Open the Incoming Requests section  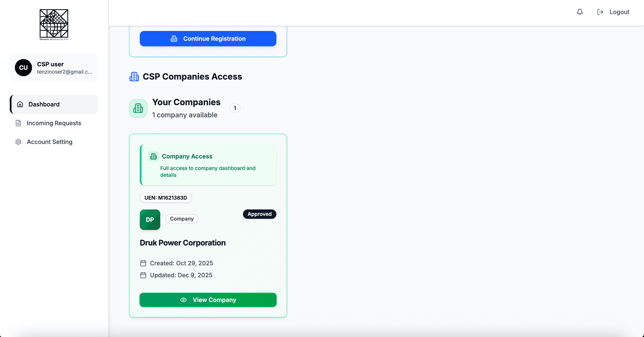point(54,123)
